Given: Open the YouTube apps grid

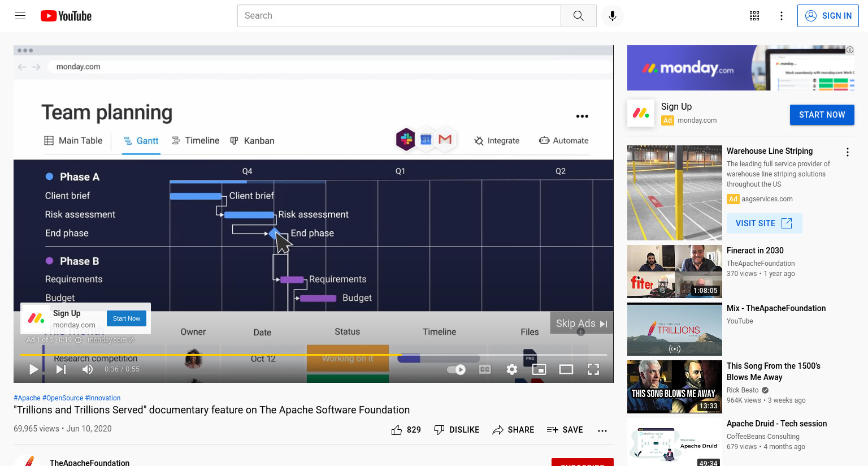Looking at the screenshot, I should pyautogui.click(x=754, y=16).
